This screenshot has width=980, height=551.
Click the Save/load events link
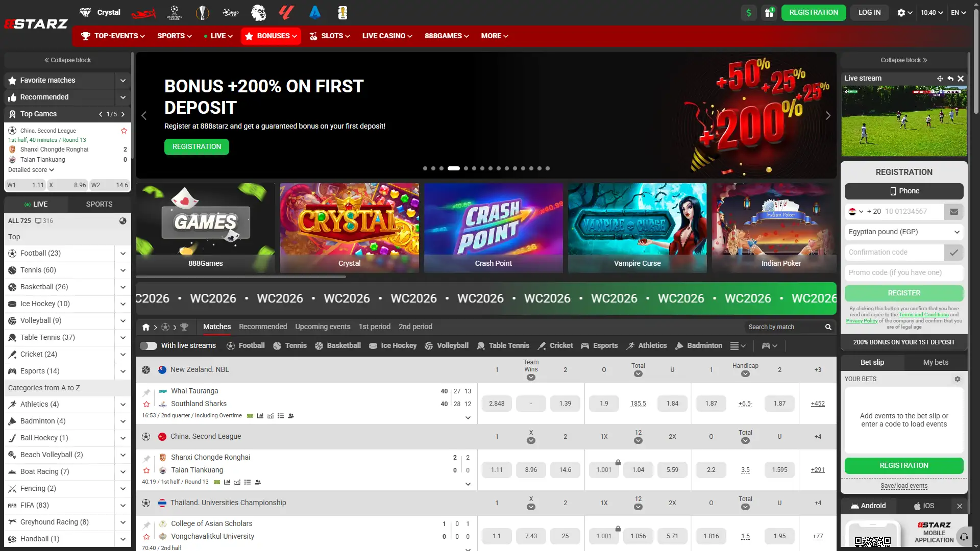click(x=904, y=486)
